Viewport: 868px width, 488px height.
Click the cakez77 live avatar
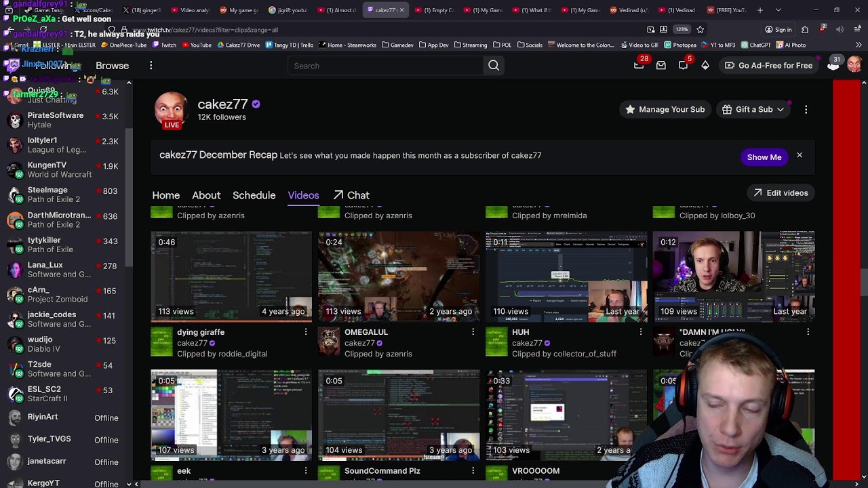pyautogui.click(x=171, y=109)
